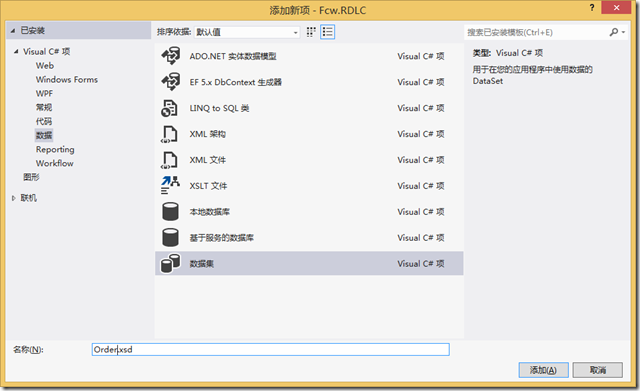Expand the 联机 section
The image size is (640, 391).
[13, 198]
